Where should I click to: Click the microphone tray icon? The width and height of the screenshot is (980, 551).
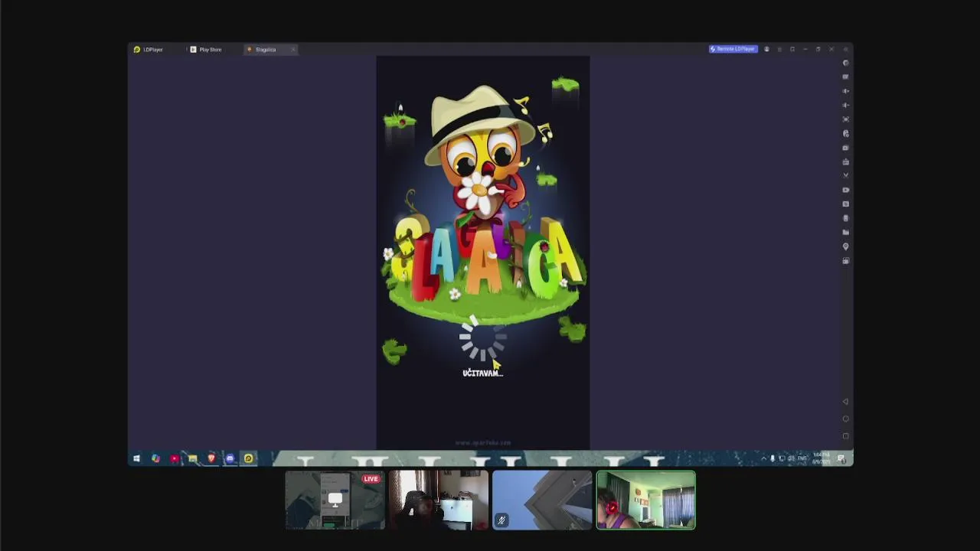coord(773,458)
